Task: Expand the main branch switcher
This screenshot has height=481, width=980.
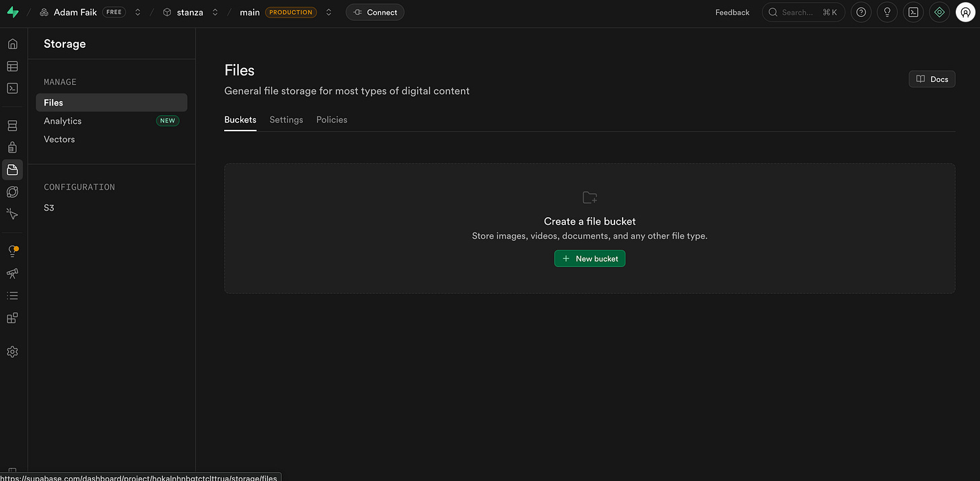Action: (328, 12)
